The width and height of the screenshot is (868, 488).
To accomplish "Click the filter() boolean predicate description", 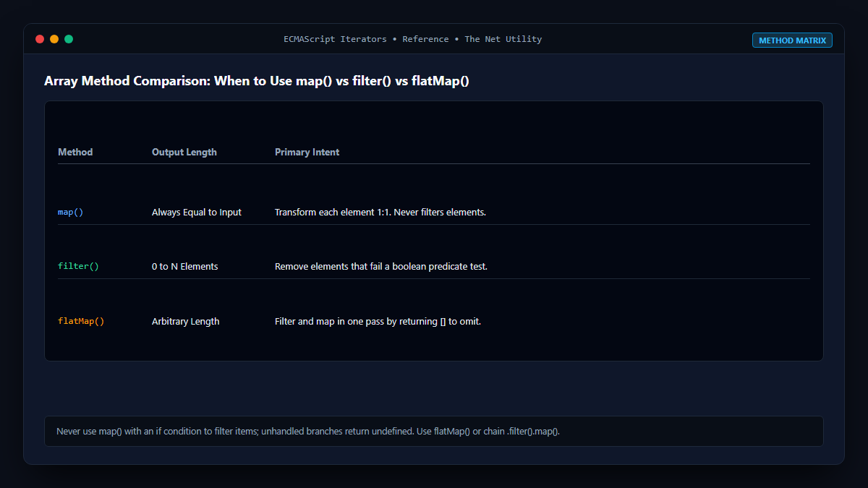I will [381, 267].
